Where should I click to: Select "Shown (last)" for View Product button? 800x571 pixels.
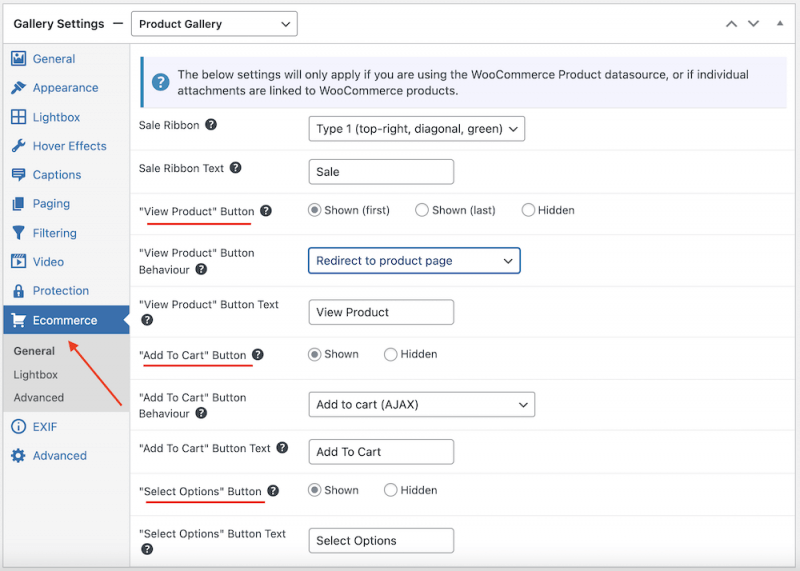pos(422,211)
